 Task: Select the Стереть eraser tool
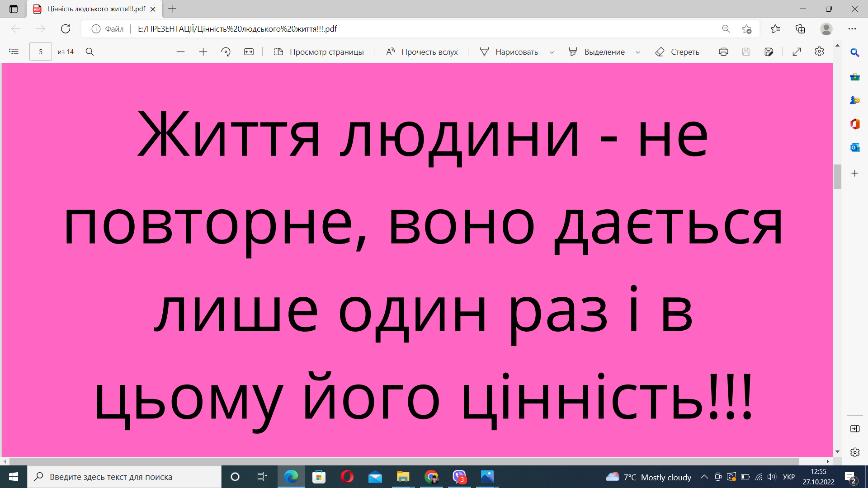(x=677, y=52)
